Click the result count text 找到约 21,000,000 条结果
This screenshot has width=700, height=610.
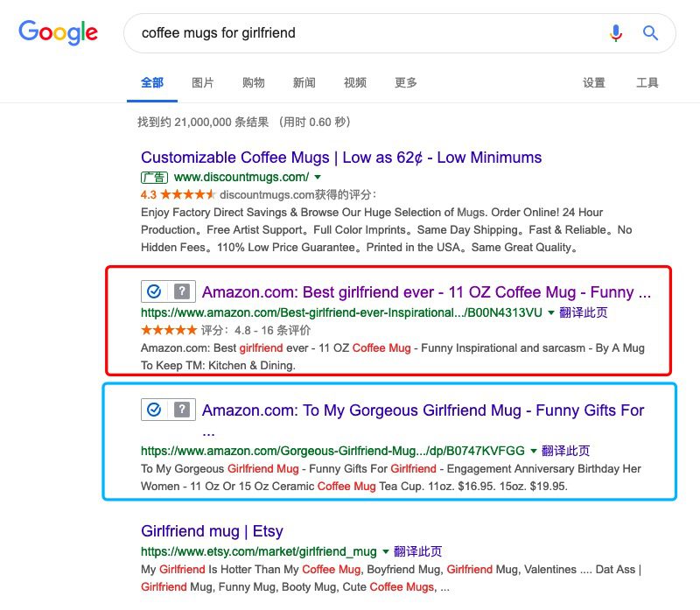203,122
